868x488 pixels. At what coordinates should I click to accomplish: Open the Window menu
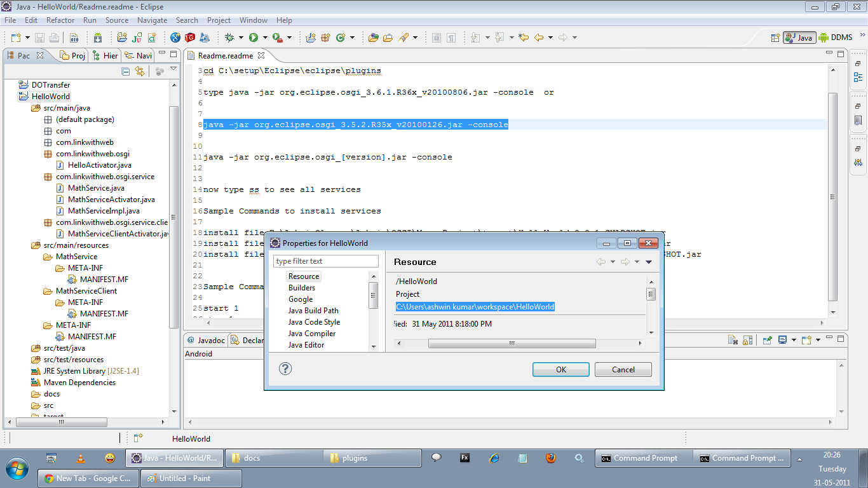point(254,20)
